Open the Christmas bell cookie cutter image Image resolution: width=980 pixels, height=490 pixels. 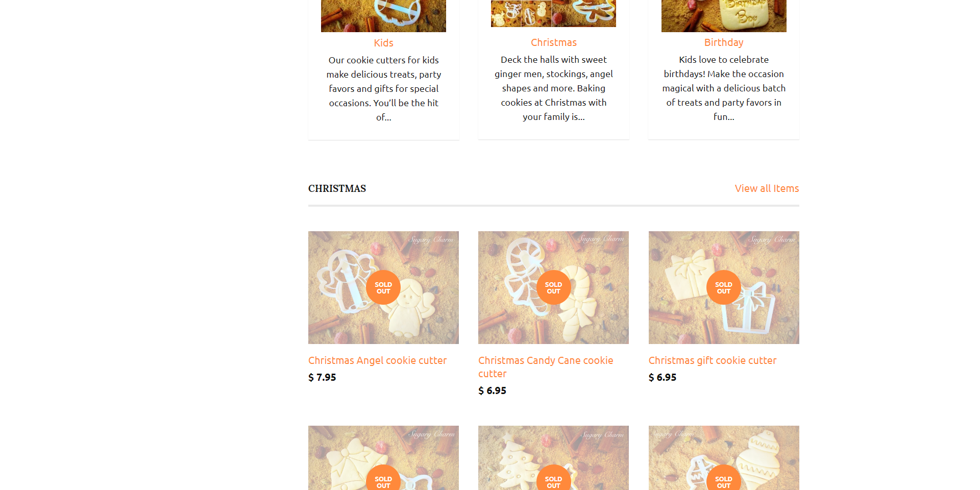[x=383, y=458]
